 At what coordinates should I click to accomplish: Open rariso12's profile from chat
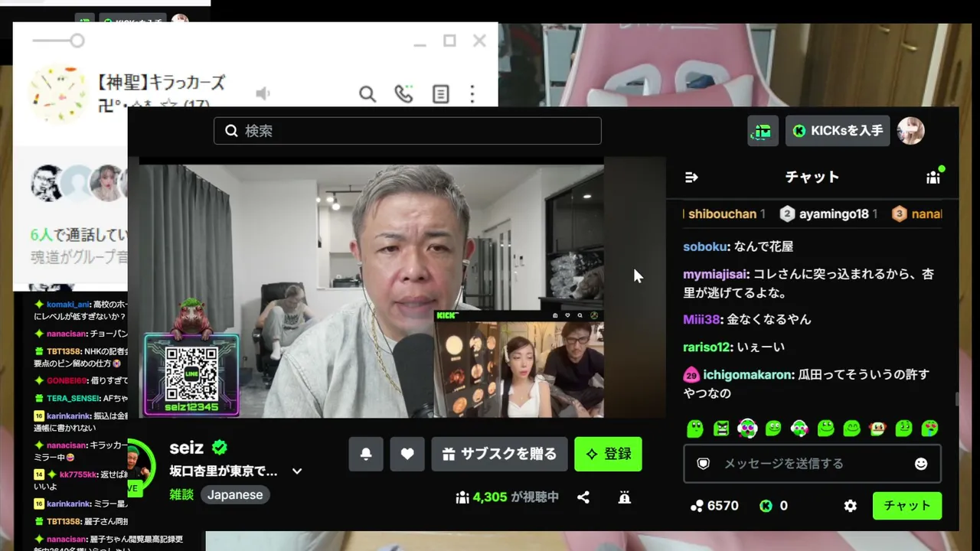click(707, 347)
